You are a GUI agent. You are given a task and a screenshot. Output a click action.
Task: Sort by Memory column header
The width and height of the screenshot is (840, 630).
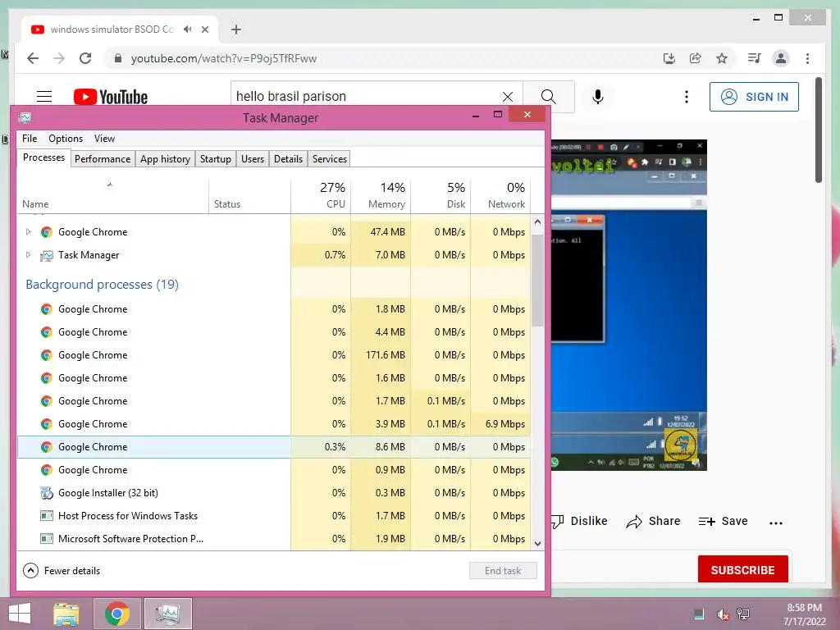click(381, 195)
